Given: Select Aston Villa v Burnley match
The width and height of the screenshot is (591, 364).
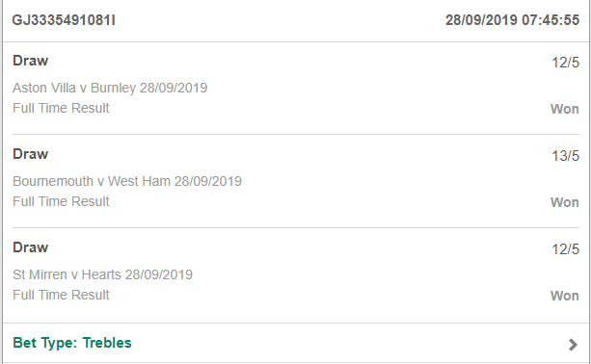Looking at the screenshot, I should pyautogui.click(x=110, y=88).
